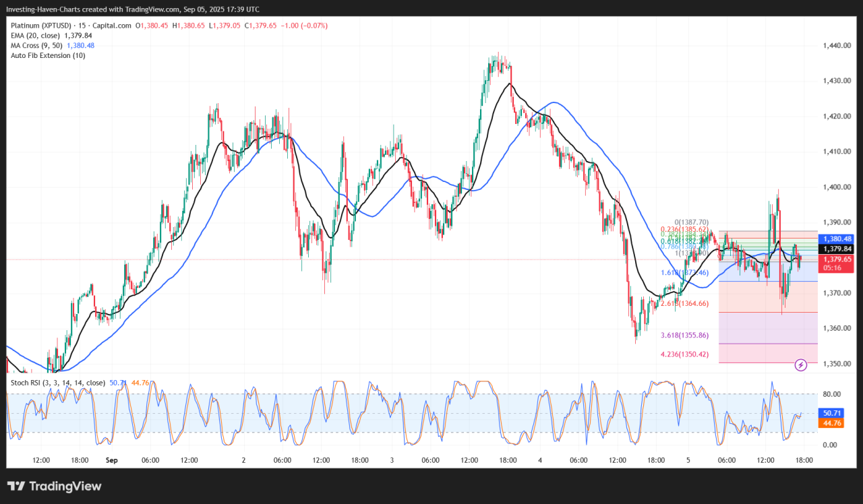
Task: Click the TradingView logo
Action: pyautogui.click(x=54, y=486)
